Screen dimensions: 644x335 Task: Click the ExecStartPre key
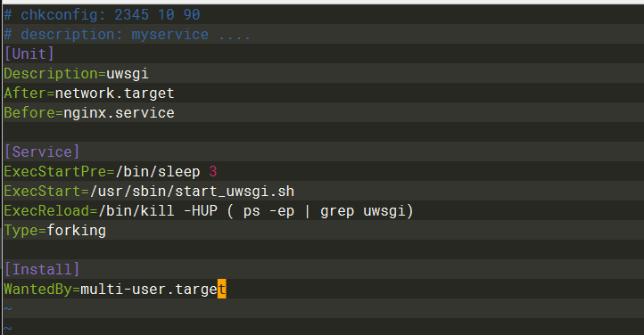55,171
